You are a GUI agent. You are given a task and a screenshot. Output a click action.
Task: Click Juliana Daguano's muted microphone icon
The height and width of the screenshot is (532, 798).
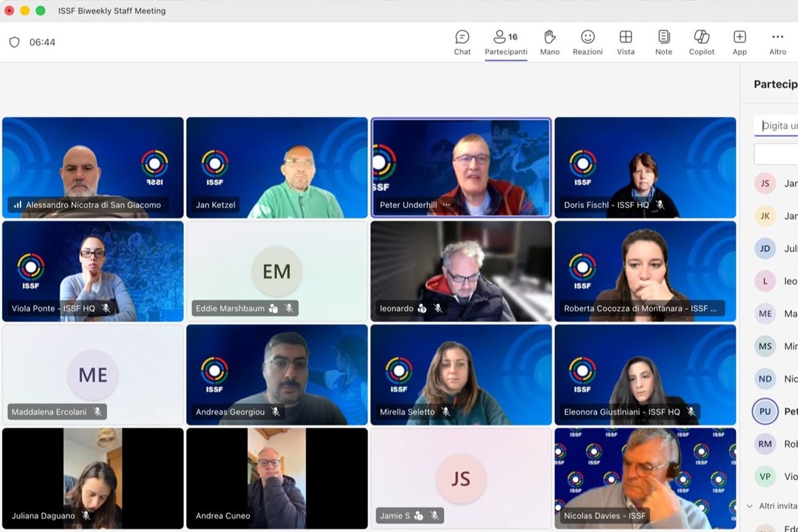pyautogui.click(x=86, y=515)
